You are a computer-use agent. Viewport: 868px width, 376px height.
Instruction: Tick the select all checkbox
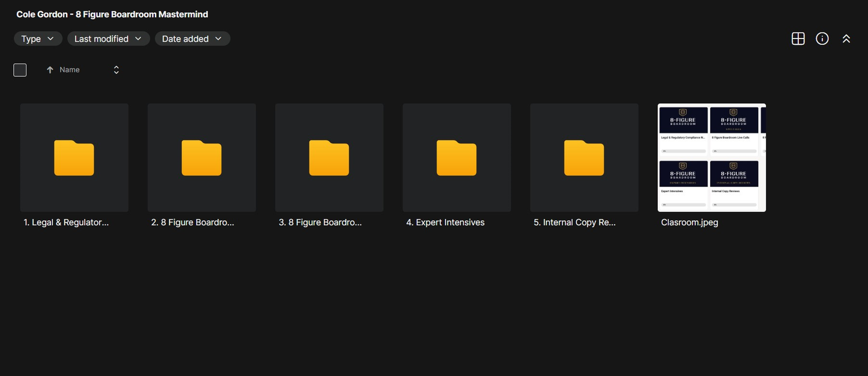(20, 70)
